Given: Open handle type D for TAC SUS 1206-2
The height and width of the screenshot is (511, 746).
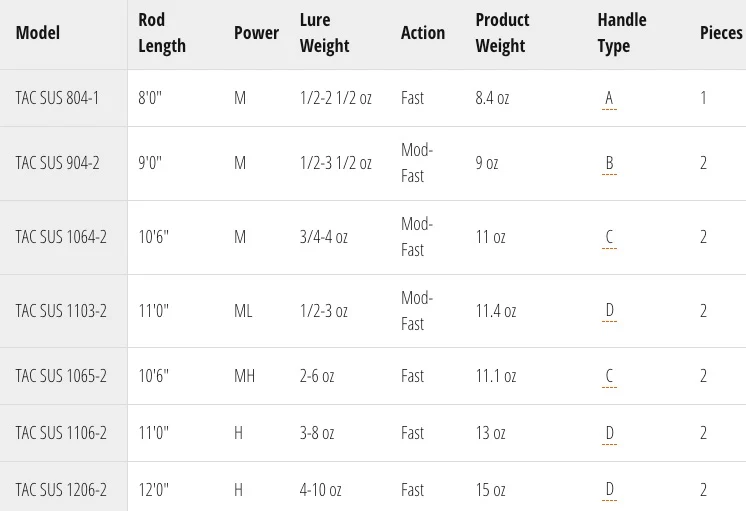Looking at the screenshot, I should 609,490.
